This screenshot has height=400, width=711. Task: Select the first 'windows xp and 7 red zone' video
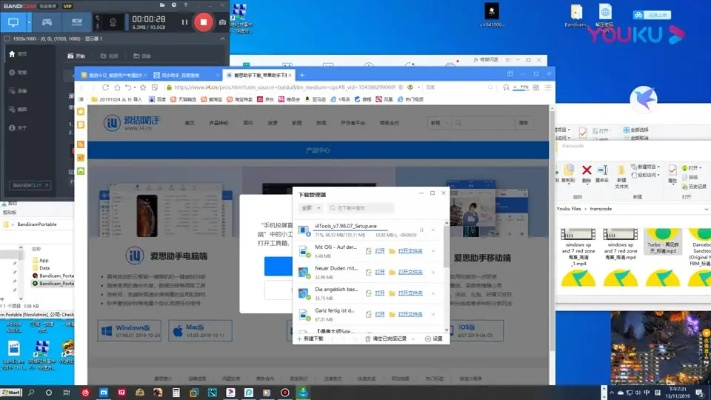578,247
